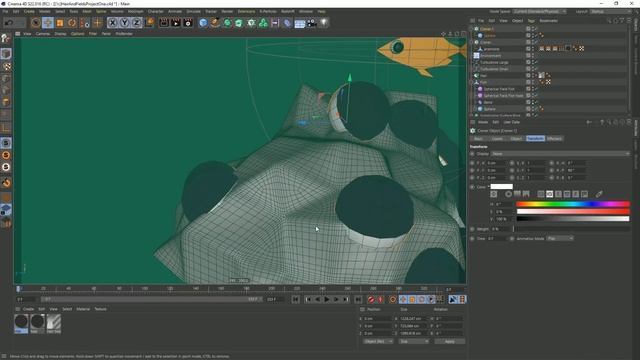This screenshot has height=360, width=640.
Task: Click the eyedropper color picker icon
Action: coord(599,194)
